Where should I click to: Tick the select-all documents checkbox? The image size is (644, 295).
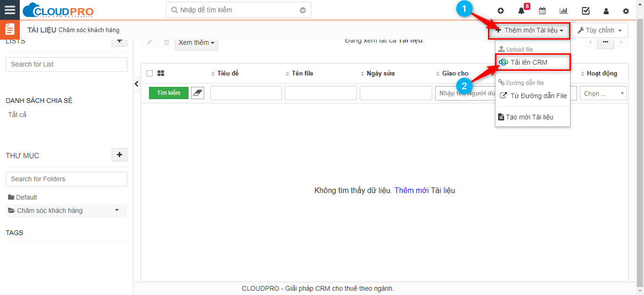pyautogui.click(x=150, y=73)
